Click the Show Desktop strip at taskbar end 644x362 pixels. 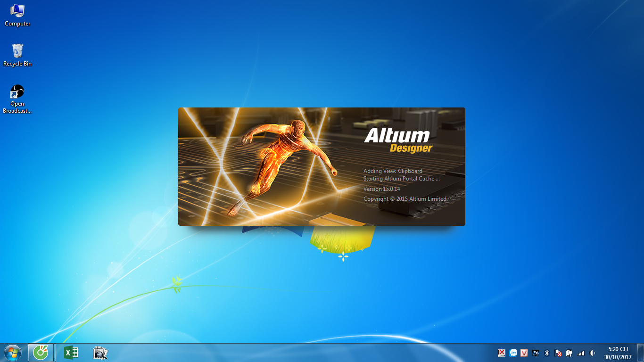pos(641,353)
